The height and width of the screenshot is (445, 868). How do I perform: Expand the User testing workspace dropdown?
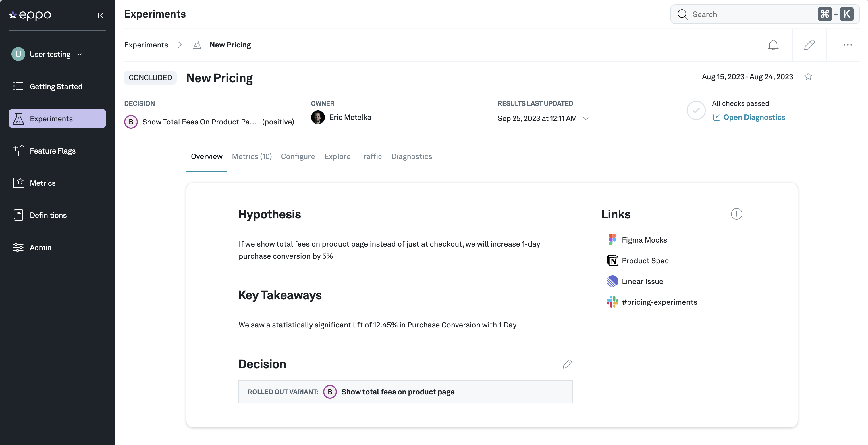click(80, 55)
